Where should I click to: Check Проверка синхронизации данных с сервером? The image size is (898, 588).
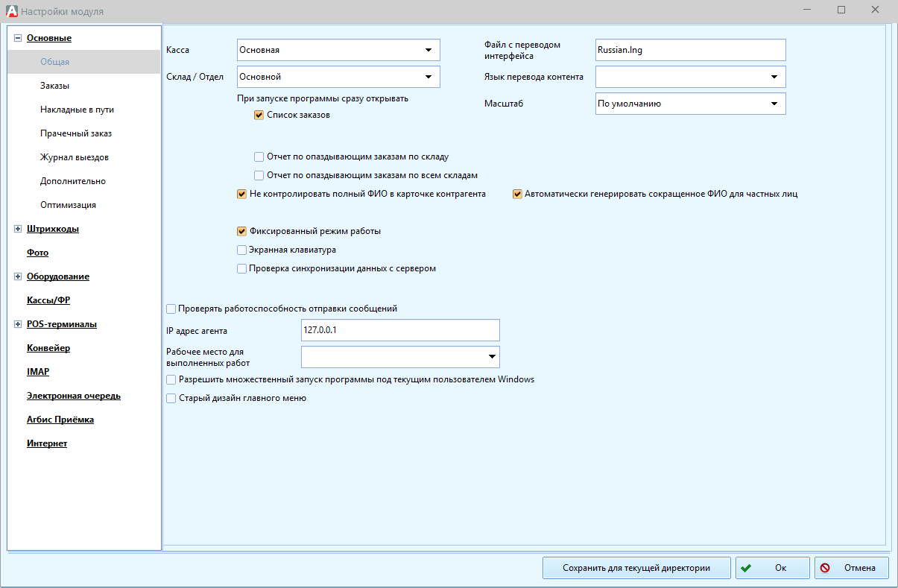coord(241,268)
